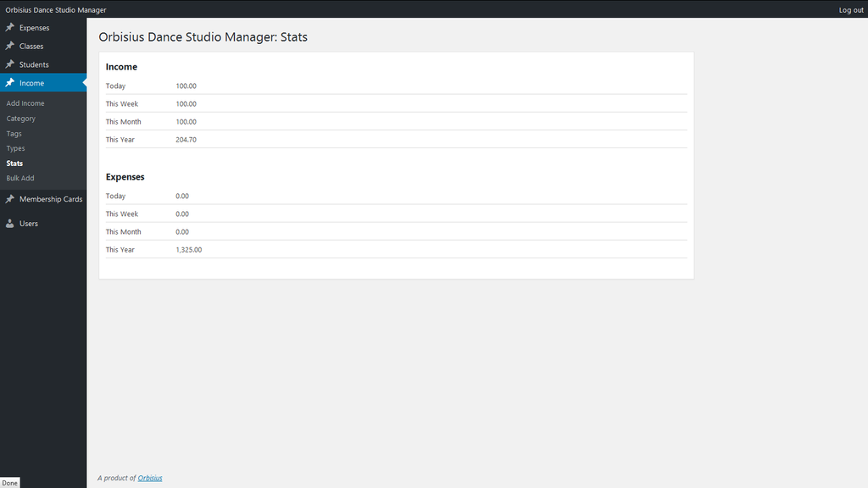Click the pin icon beside Classes
Image resolution: width=868 pixels, height=488 pixels.
(10, 46)
